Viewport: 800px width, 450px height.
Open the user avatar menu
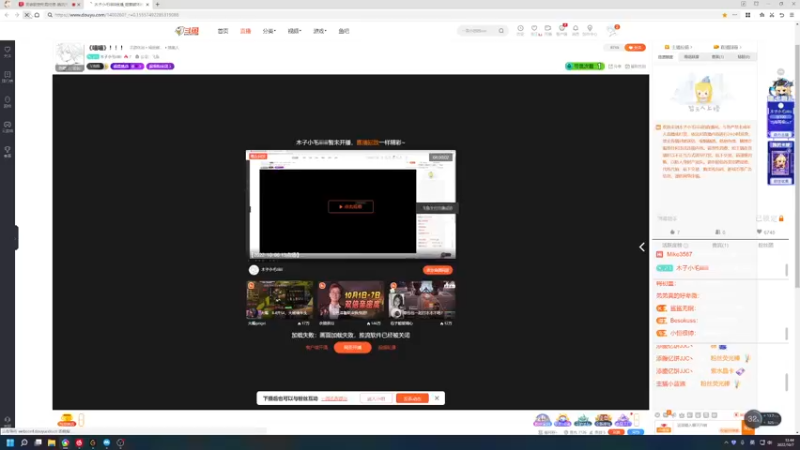pyautogui.click(x=612, y=31)
